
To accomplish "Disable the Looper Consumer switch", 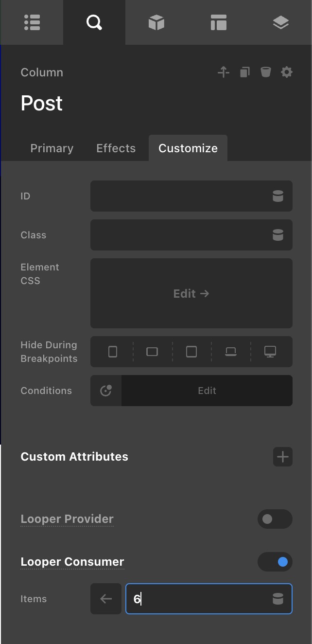I will coord(275,562).
